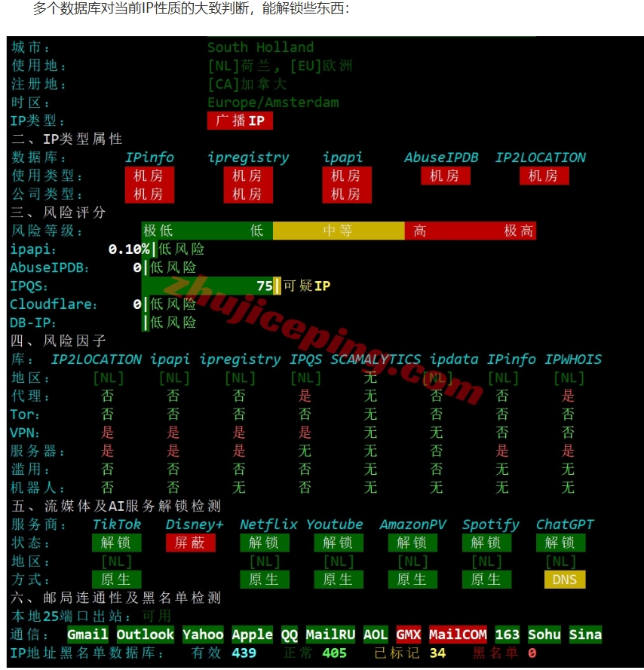Image resolution: width=644 pixels, height=670 pixels.
Task: Click the port 25 status "可用"
Action: point(157,616)
